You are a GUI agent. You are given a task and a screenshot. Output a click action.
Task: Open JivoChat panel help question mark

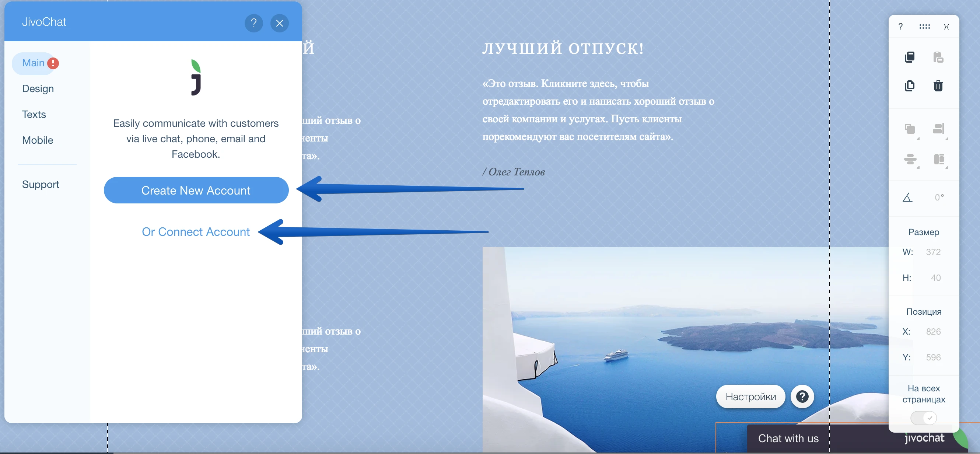tap(253, 23)
